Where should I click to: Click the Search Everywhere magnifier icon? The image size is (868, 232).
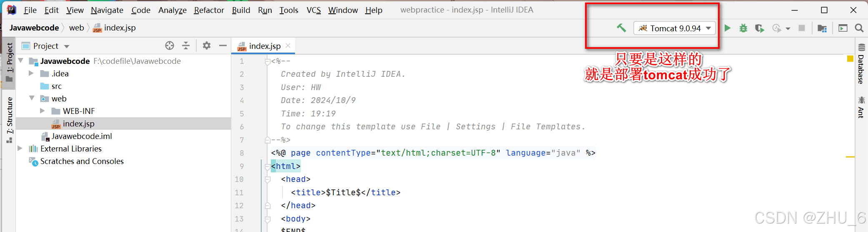859,28
